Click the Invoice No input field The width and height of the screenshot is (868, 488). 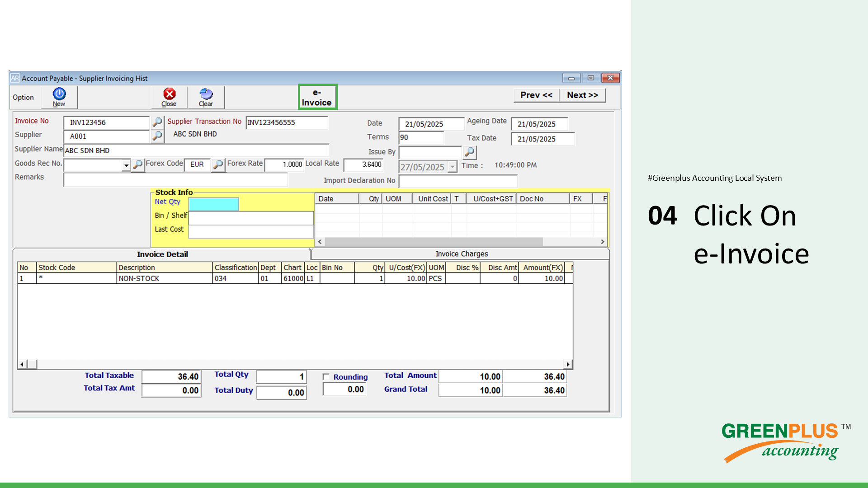[107, 122]
